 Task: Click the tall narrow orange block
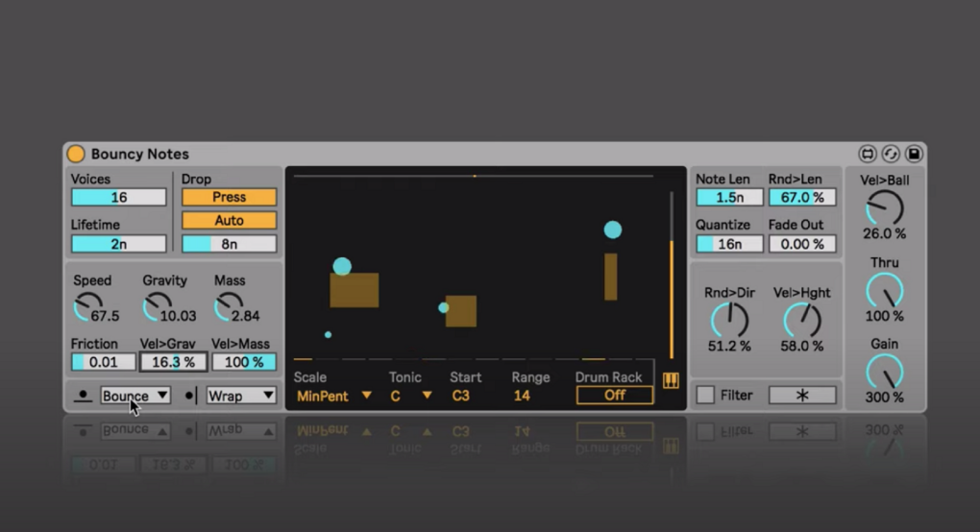click(611, 277)
